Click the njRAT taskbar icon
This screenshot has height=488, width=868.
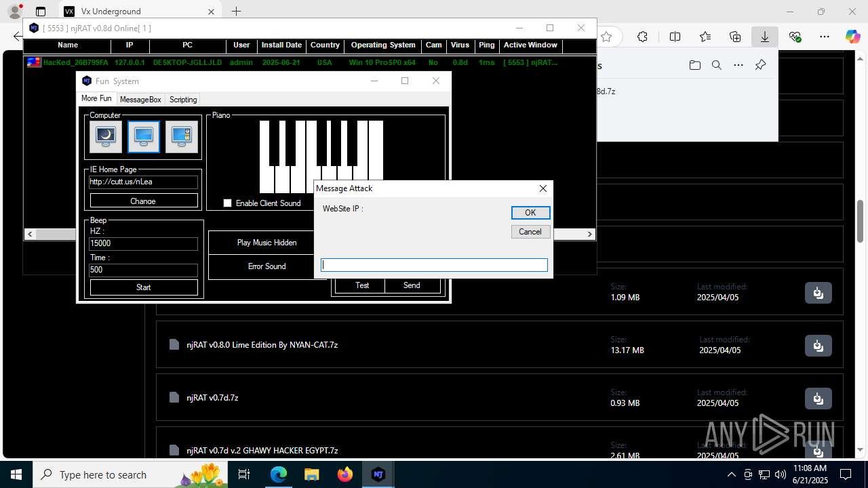[378, 474]
